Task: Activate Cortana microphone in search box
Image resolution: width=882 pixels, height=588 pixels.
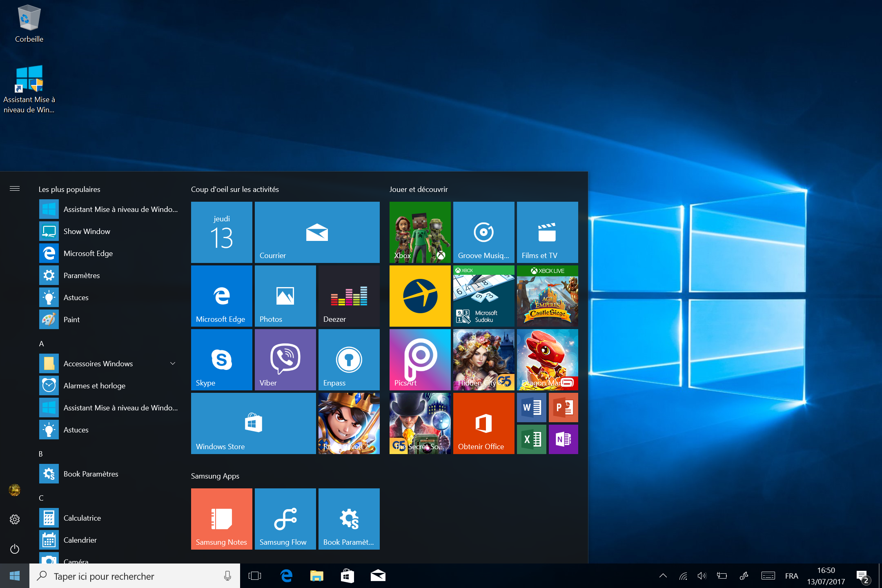Action: [227, 576]
